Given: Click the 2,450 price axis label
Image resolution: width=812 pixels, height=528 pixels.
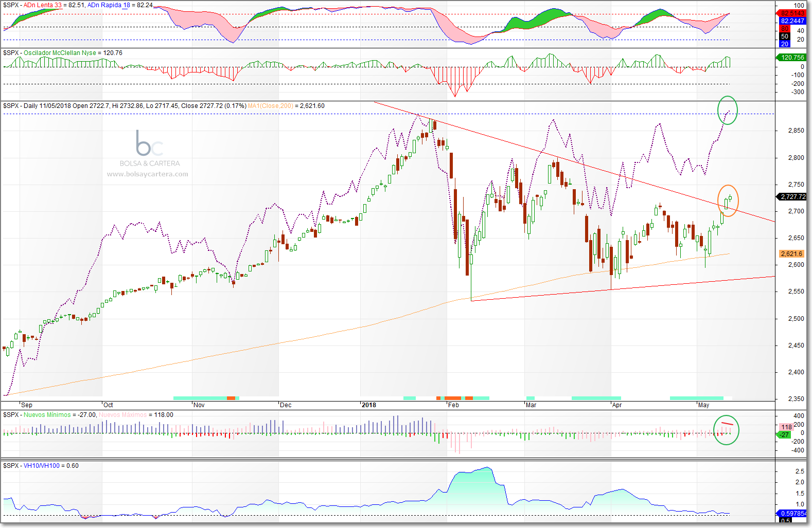Looking at the screenshot, I should tap(796, 345).
